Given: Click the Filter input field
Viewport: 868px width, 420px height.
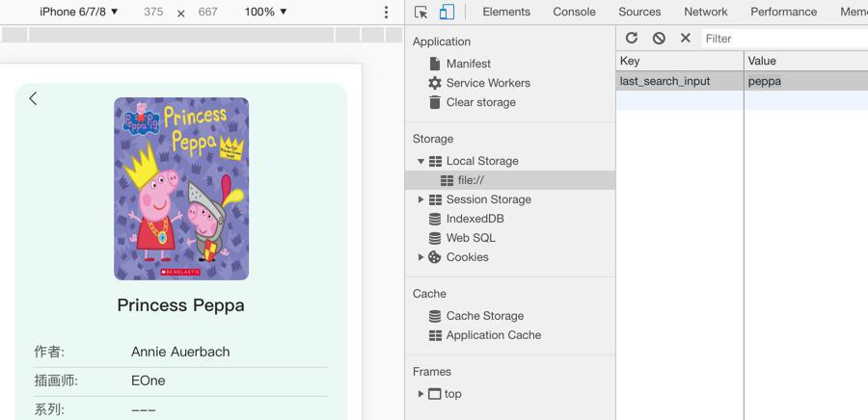Looking at the screenshot, I should (785, 39).
